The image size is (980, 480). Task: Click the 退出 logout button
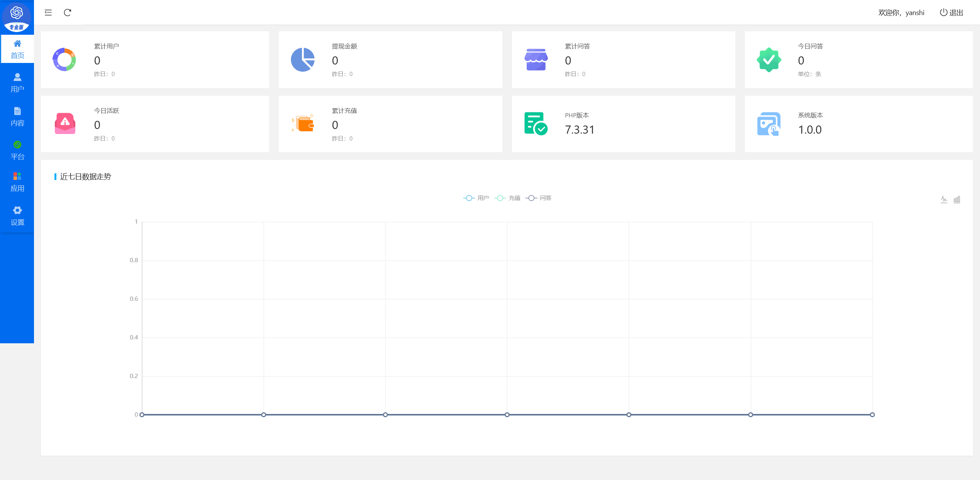click(951, 13)
